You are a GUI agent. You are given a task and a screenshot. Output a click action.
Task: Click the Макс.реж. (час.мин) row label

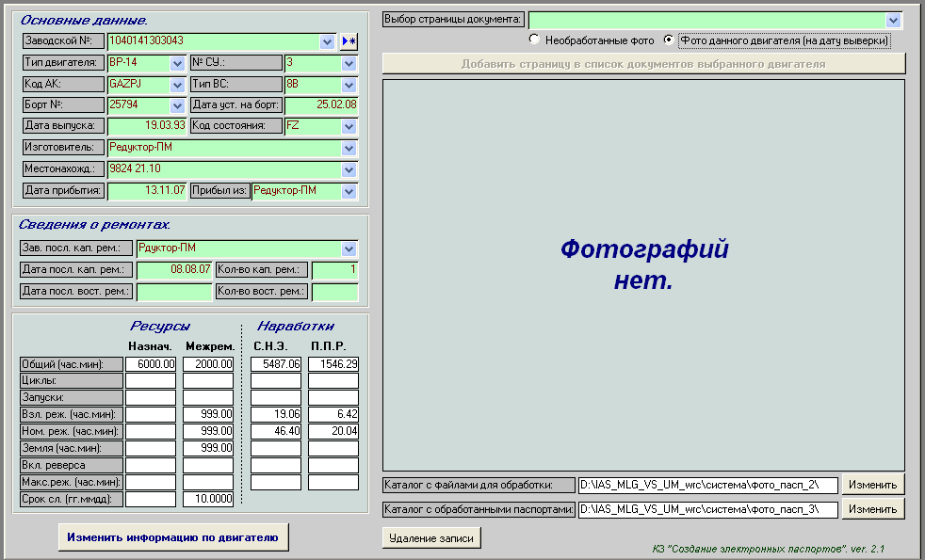click(72, 482)
